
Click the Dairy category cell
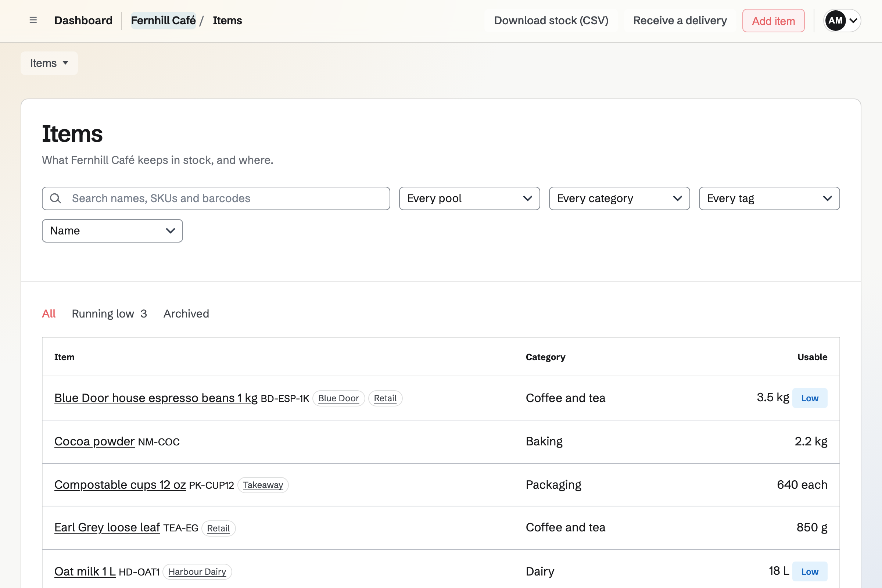coord(540,571)
